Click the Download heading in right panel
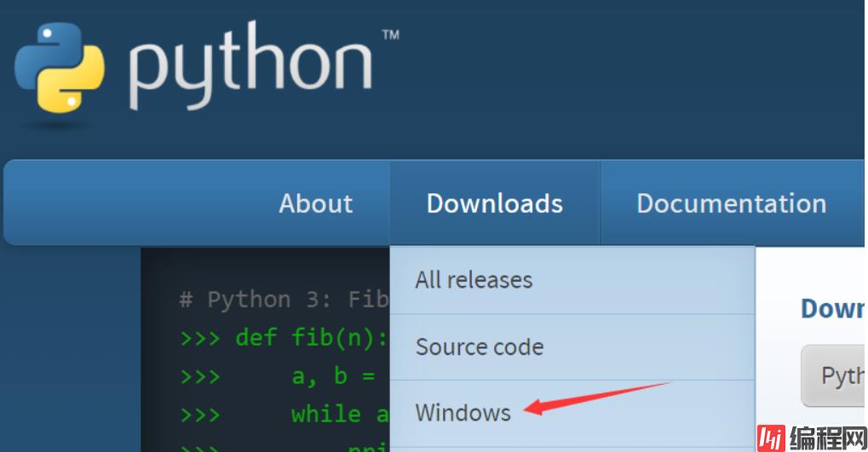Screen dimensions: 868x452 click(x=831, y=308)
